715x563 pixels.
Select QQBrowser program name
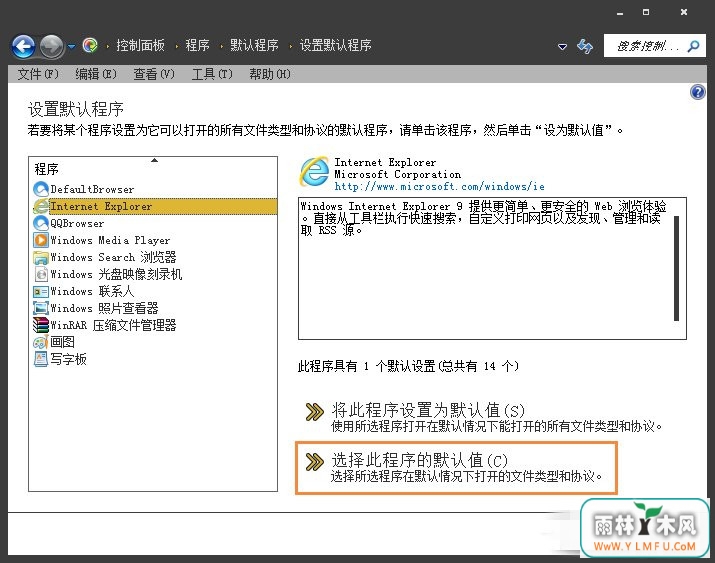(x=77, y=223)
